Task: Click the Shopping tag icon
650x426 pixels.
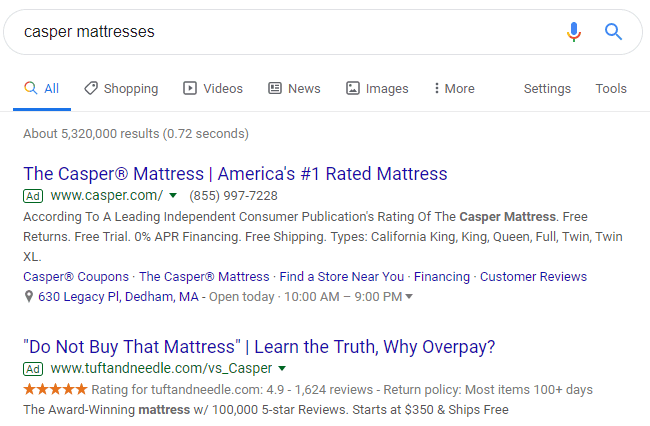Action: point(91,88)
